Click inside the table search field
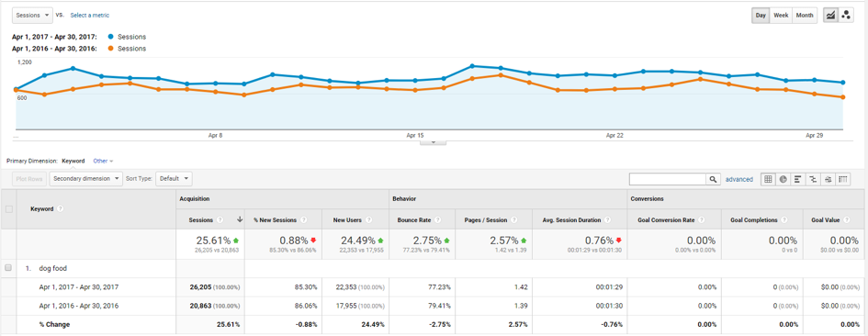This screenshot has width=868, height=336. (x=668, y=179)
